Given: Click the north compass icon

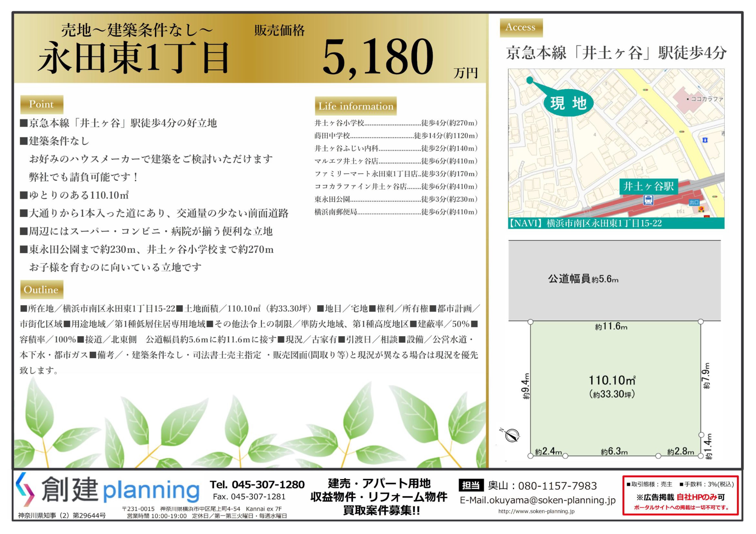Looking at the screenshot, I should [512, 435].
